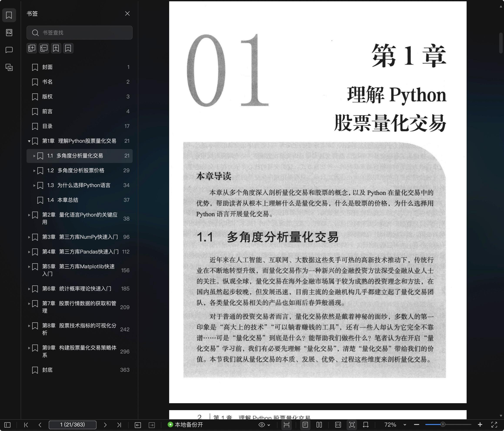Open 第6章 统计概率理论快速入门 bookmark
This screenshot has width=504, height=431.
(x=80, y=289)
